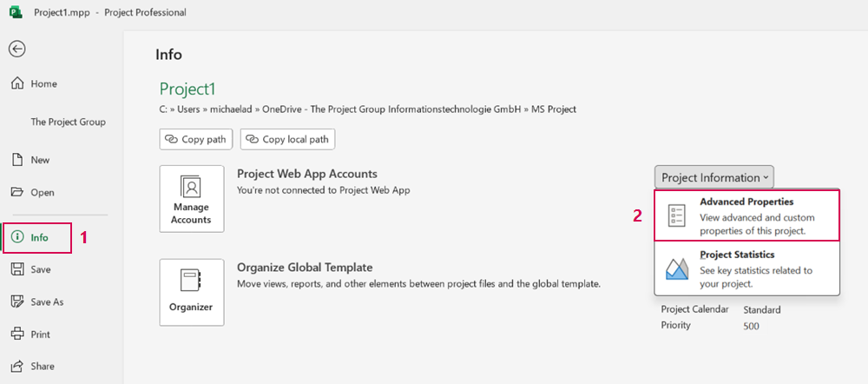The width and height of the screenshot is (868, 384).
Task: Choose Advanced Properties from the dropdown
Action: [746, 215]
